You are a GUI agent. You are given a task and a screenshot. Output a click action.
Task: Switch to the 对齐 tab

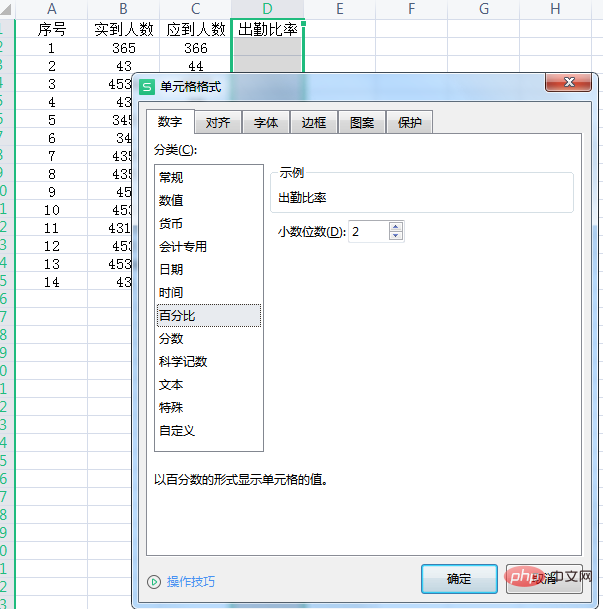(218, 123)
